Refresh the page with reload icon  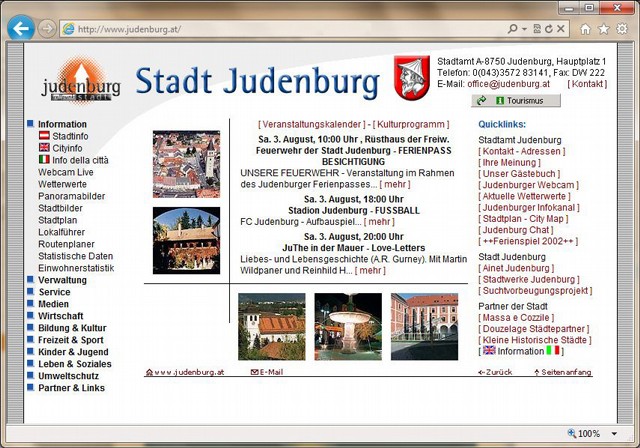(549, 29)
